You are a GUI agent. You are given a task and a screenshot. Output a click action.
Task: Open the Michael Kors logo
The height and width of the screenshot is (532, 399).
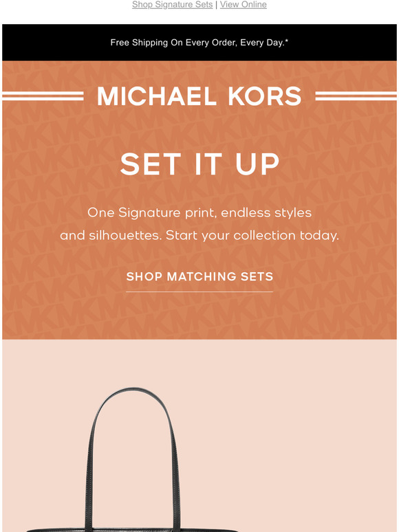pos(199,96)
